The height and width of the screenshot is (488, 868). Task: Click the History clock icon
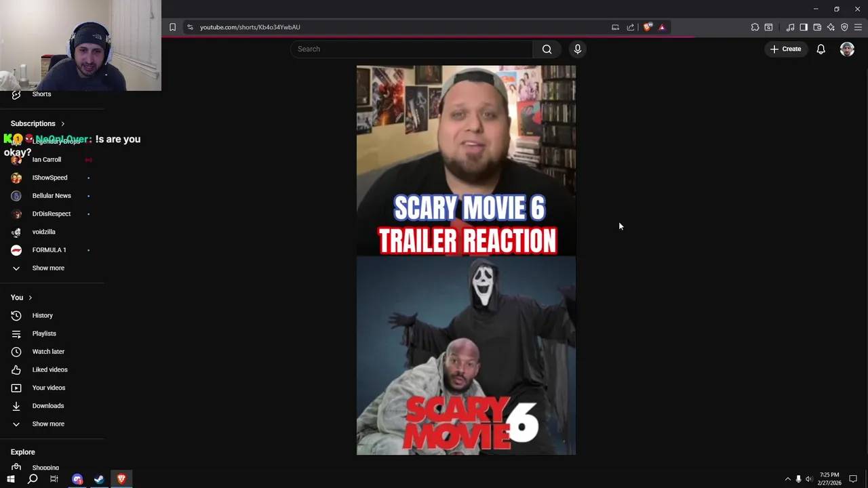[x=16, y=315]
